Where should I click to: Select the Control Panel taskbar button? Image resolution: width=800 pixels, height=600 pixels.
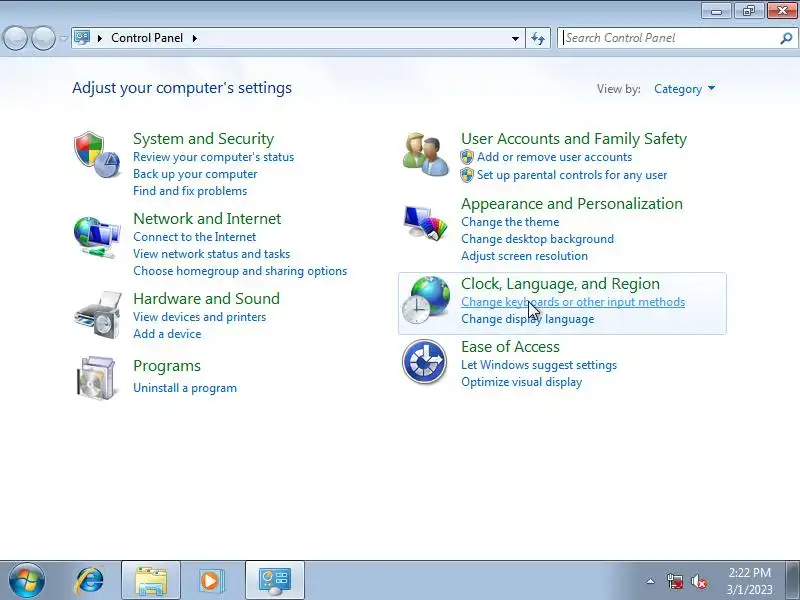(275, 581)
